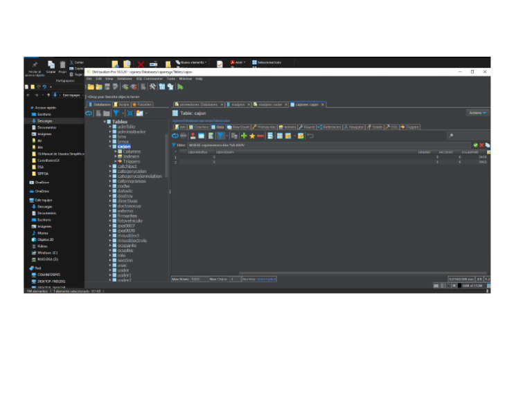Click create table icon in main toolbar
Image resolution: width=532 pixels, height=411 pixels.
162,87
